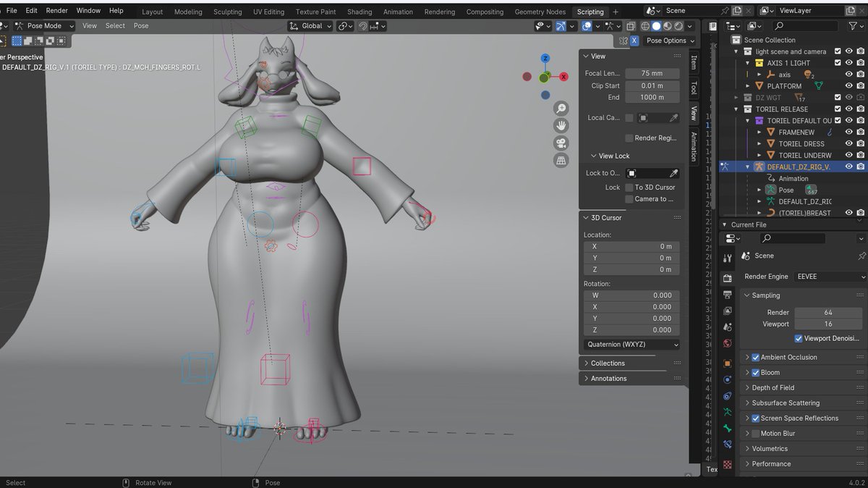Expand Depth of Field panel

tap(803, 387)
